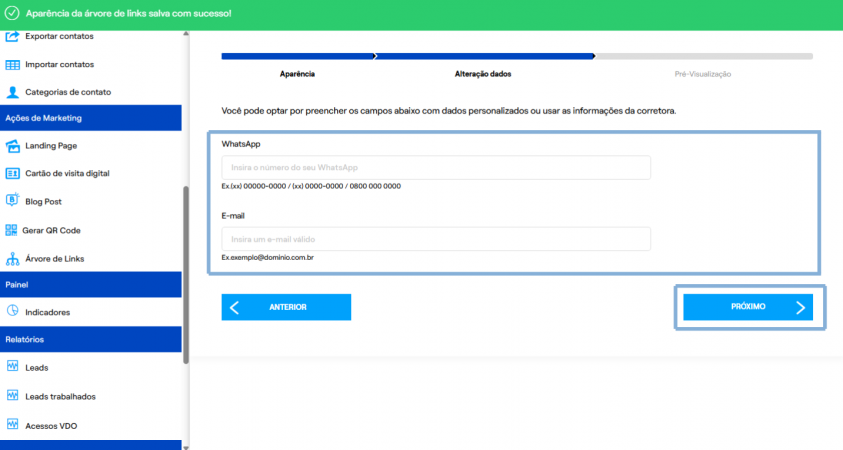The height and width of the screenshot is (450, 843).
Task: Click the Árvore de Links tree icon
Action: pos(12,259)
